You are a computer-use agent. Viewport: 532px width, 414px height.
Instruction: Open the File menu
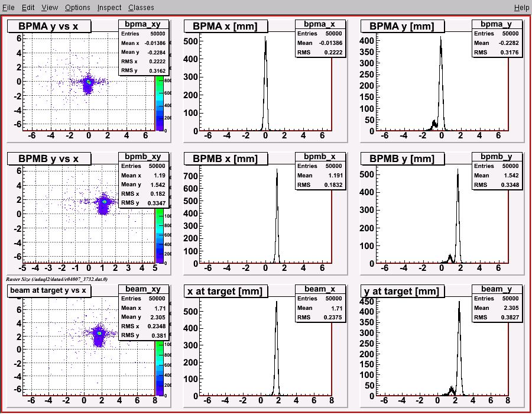coord(8,7)
